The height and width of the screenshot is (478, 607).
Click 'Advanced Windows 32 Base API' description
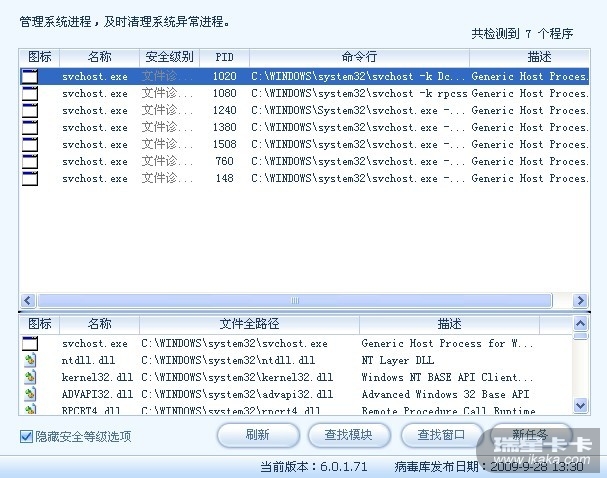[445, 394]
